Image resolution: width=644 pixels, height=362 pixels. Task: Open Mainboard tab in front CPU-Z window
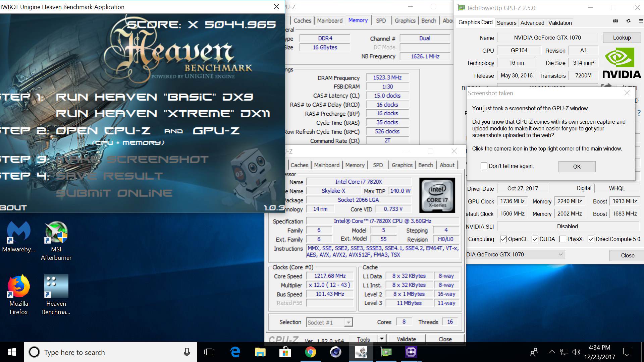327,165
